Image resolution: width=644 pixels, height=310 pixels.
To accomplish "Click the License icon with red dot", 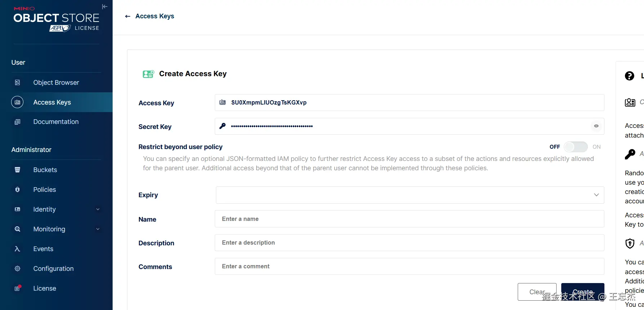I will pos(17,288).
